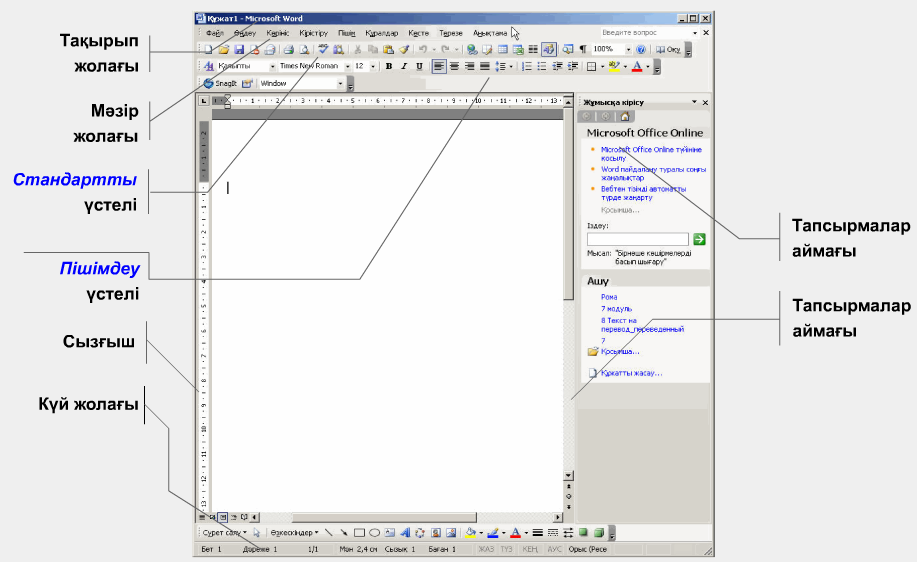The image size is (917, 562).
Task: Click the Open folder icon
Action: click(223, 50)
